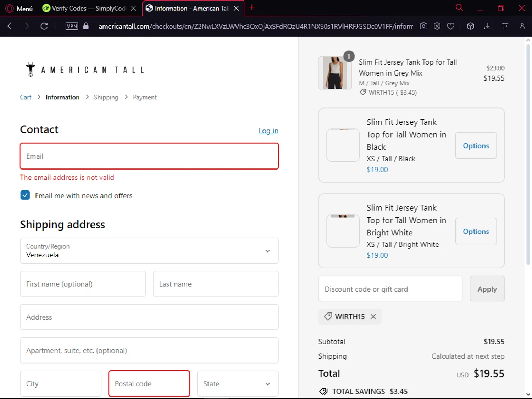The width and height of the screenshot is (532, 399).
Task: Click the struck-through $23.00 price
Action: click(x=495, y=68)
